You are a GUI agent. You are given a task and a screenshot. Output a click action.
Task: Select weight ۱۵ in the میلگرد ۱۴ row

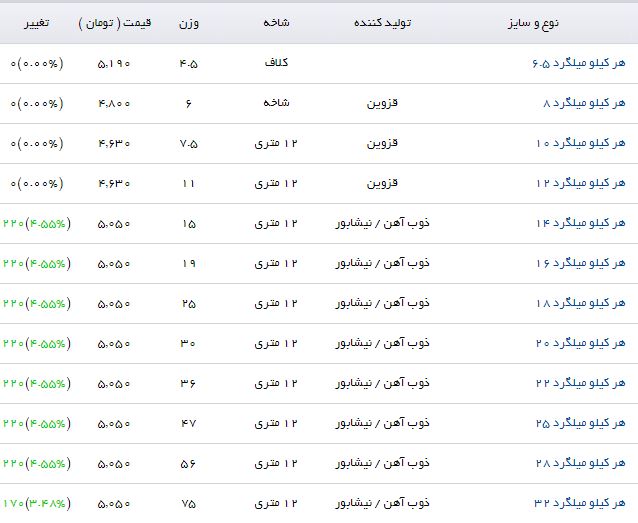point(189,224)
